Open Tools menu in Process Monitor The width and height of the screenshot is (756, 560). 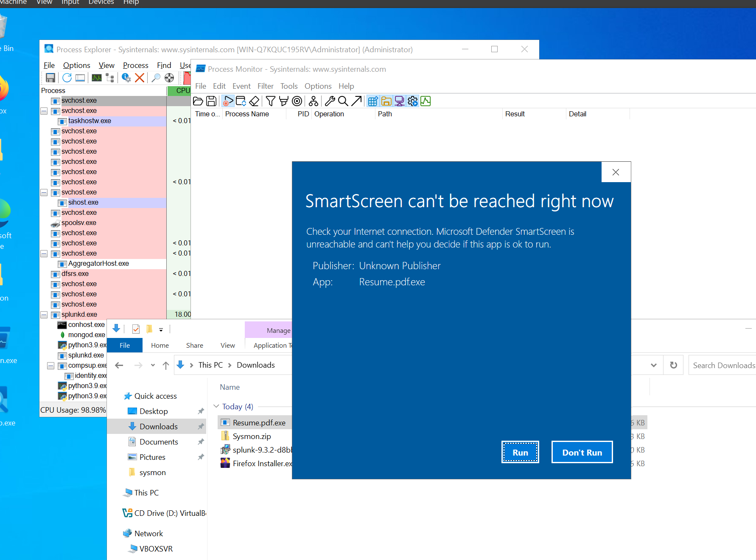pos(289,86)
